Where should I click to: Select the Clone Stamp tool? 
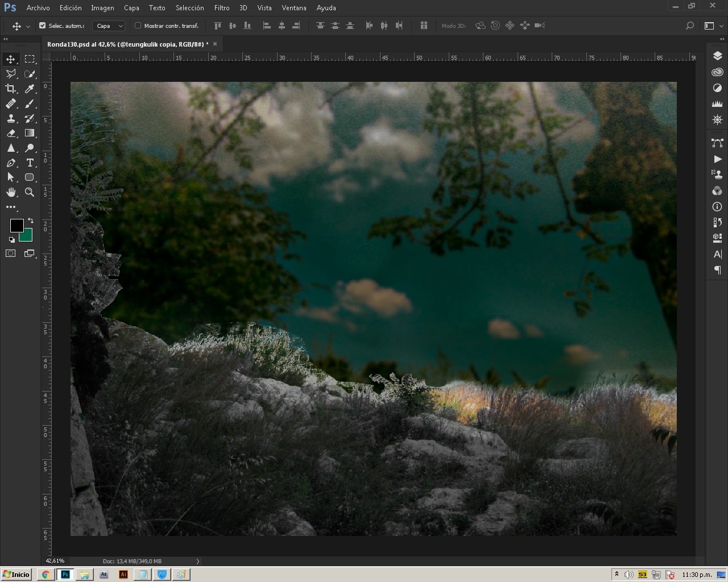(x=11, y=118)
